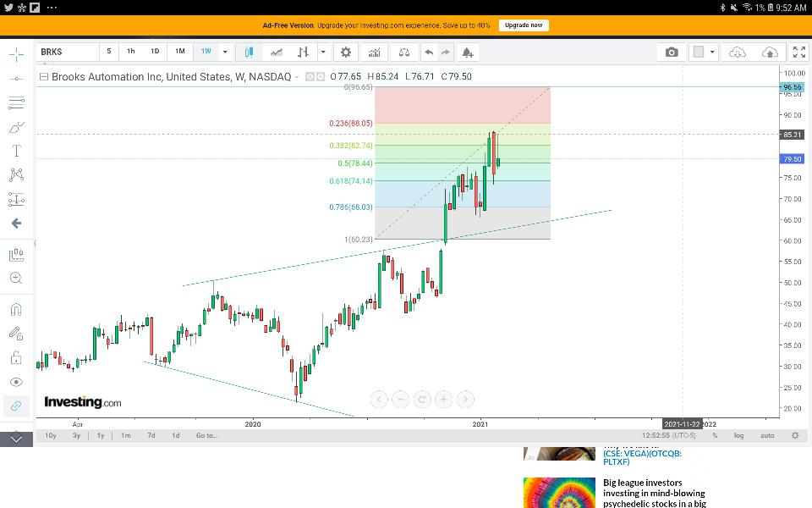Set range to 1d
Viewport: 812px width, 508px height.
pyautogui.click(x=176, y=435)
